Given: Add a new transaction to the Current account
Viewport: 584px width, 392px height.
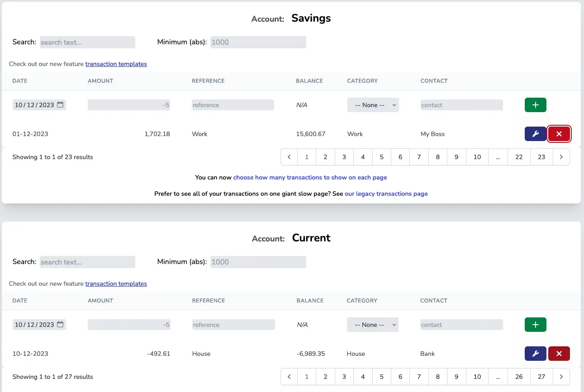Looking at the screenshot, I should click(535, 324).
